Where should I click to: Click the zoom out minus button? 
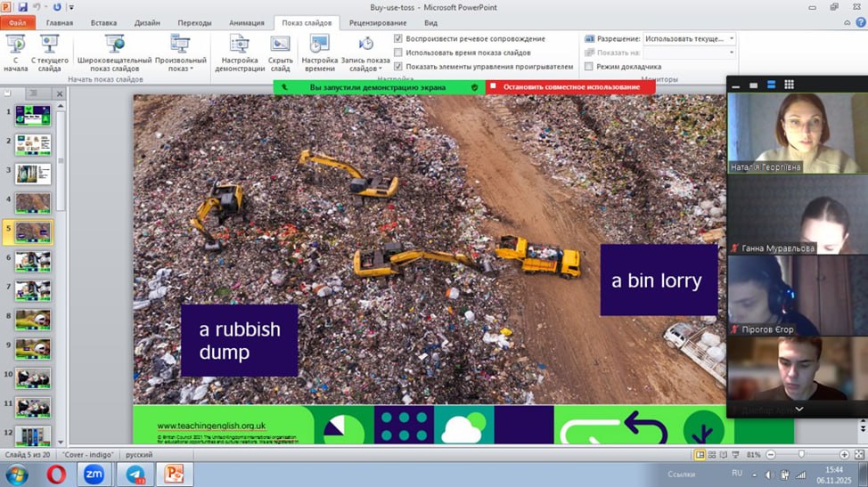[771, 454]
